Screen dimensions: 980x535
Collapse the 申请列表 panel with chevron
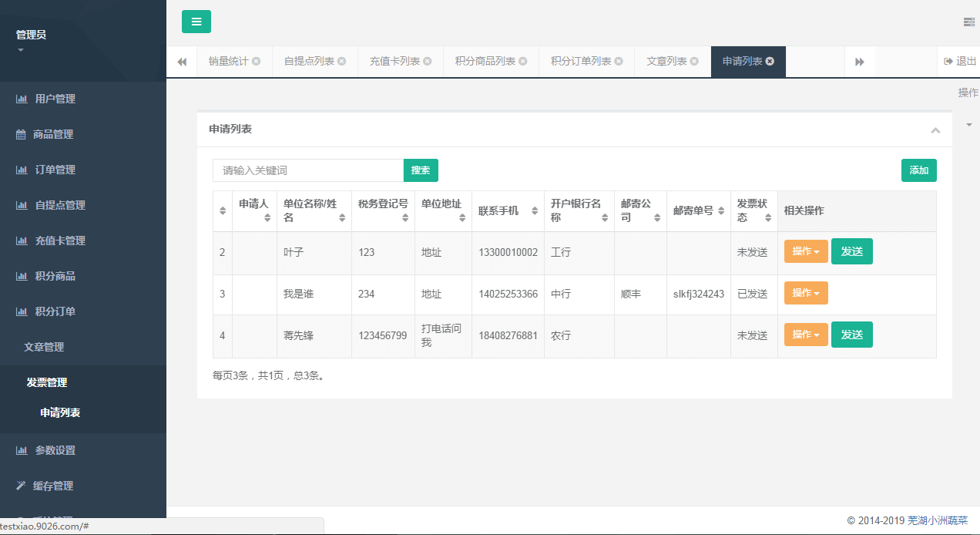[x=935, y=130]
